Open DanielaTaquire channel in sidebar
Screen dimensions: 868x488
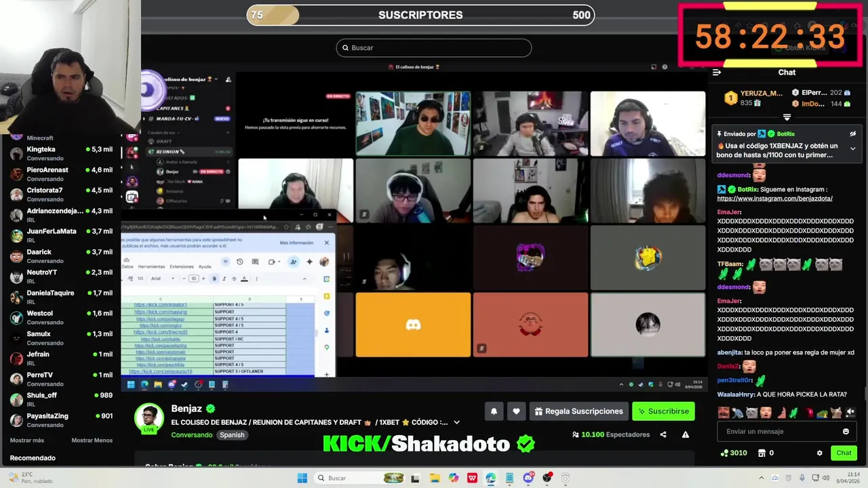(61, 297)
